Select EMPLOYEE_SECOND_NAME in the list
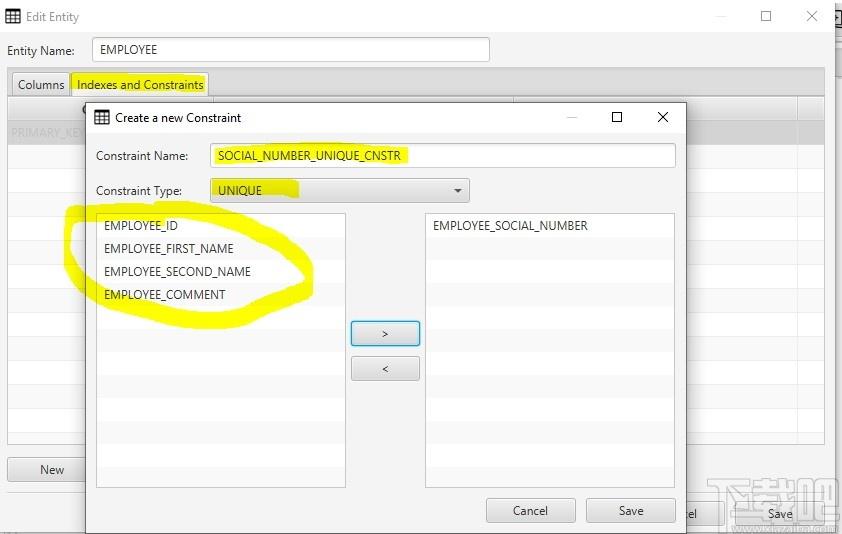The height and width of the screenshot is (534, 842). [221, 272]
